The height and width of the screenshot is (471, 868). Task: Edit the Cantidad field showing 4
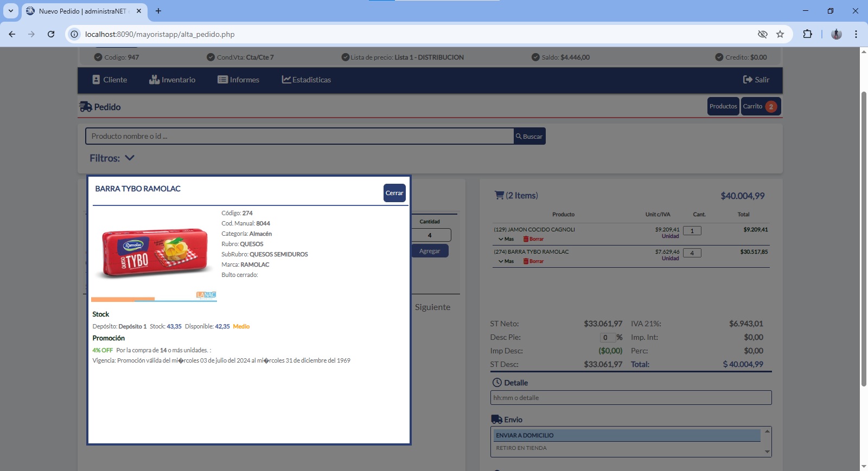[x=431, y=235]
